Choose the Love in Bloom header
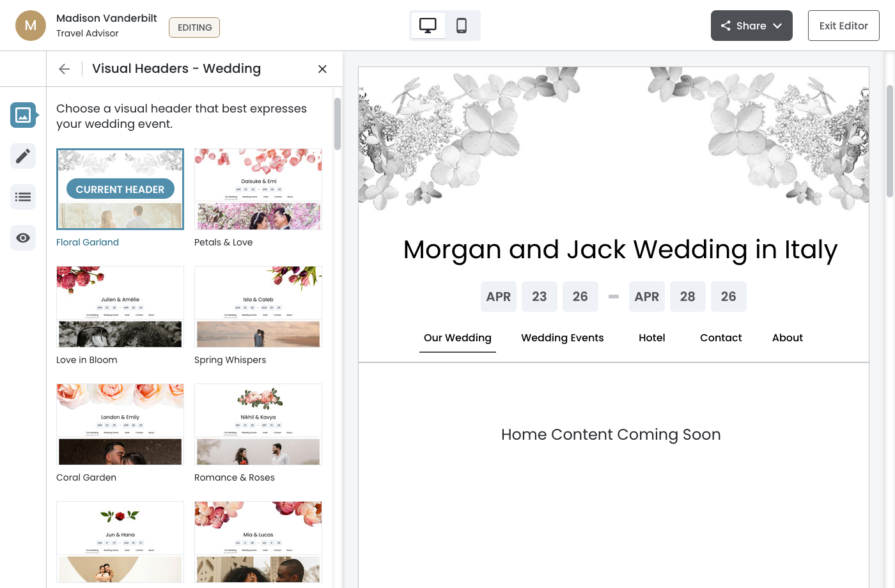The width and height of the screenshot is (895, 588). (x=120, y=307)
